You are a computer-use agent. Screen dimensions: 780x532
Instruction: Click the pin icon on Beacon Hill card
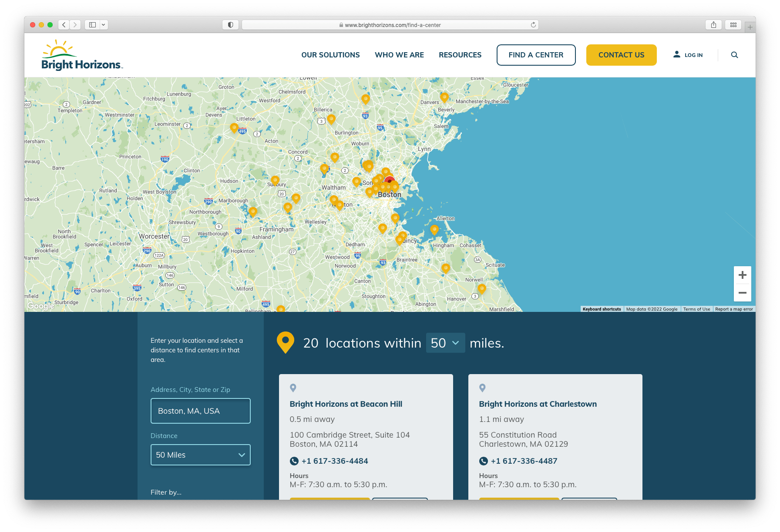pos(293,388)
